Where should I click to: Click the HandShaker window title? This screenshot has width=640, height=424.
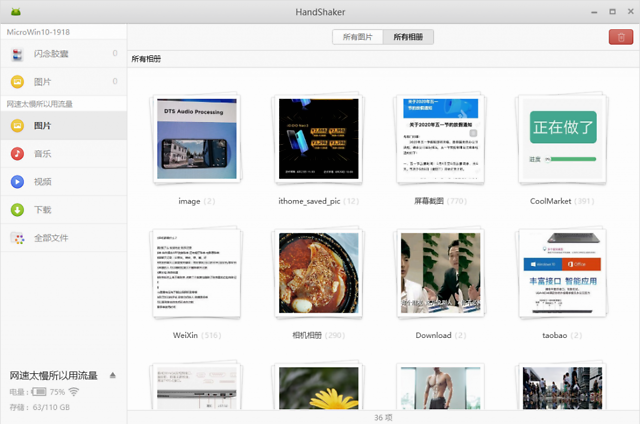coord(320,12)
